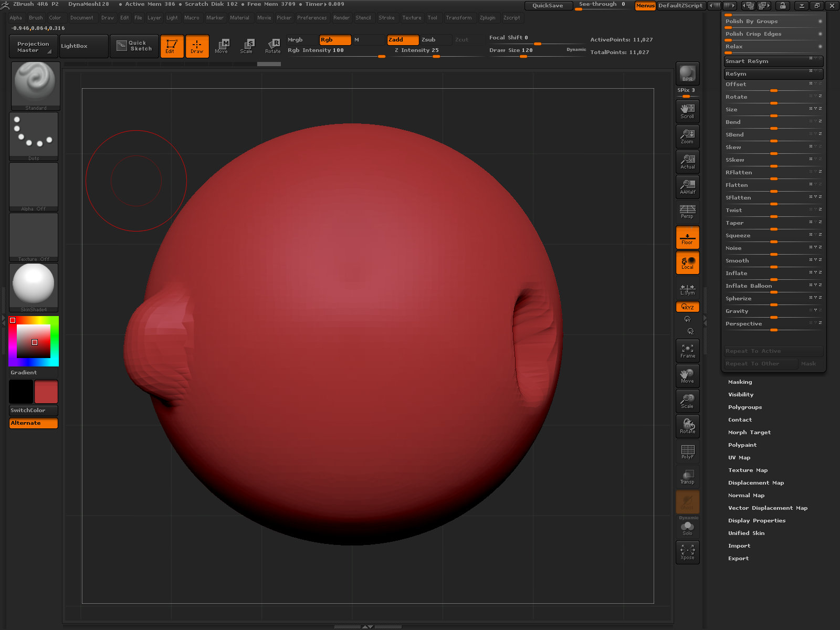Toggle Rgb painting mode
The height and width of the screenshot is (630, 840).
pos(334,39)
